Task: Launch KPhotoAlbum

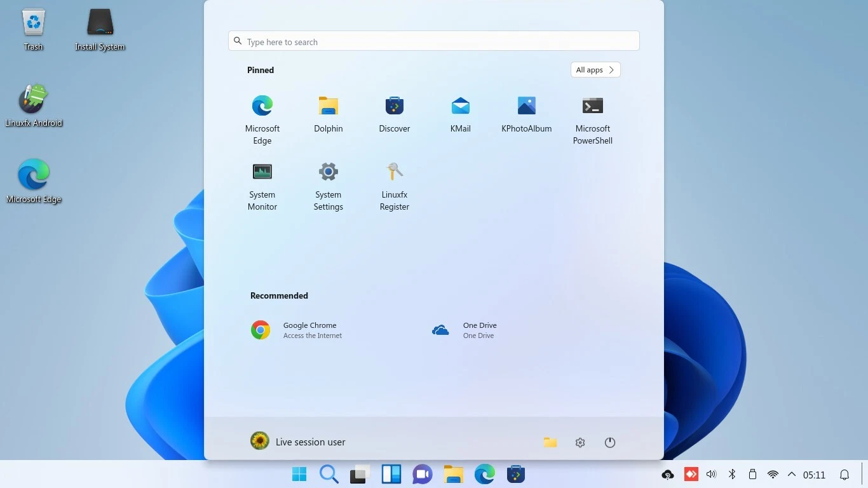Action: 527,114
